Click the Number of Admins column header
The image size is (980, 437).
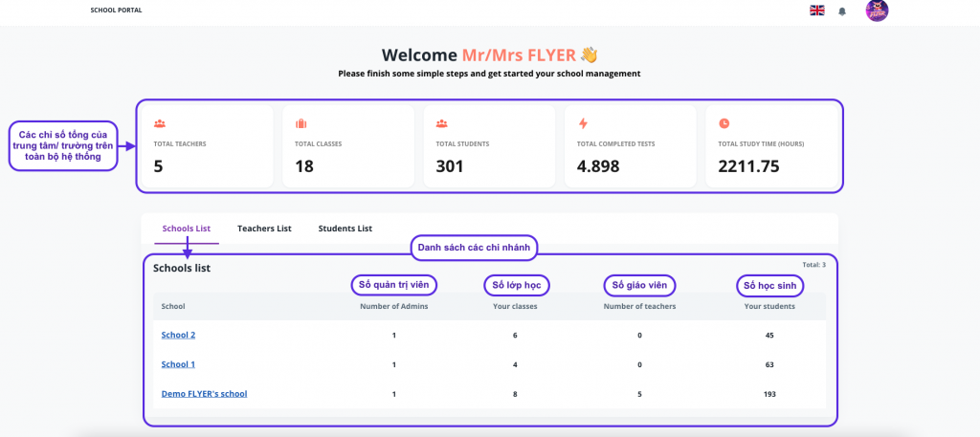(x=393, y=306)
